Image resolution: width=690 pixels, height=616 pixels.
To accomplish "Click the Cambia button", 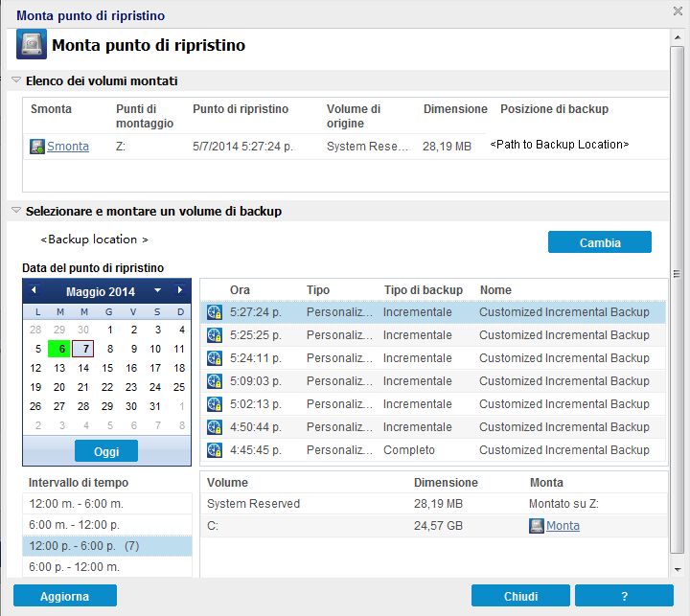I will 599,242.
